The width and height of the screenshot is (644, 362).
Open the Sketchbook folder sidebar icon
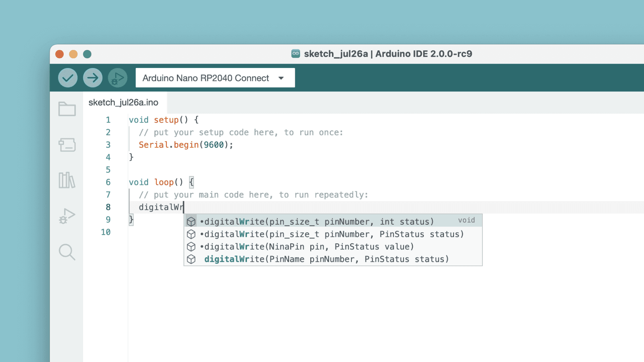tap(67, 109)
